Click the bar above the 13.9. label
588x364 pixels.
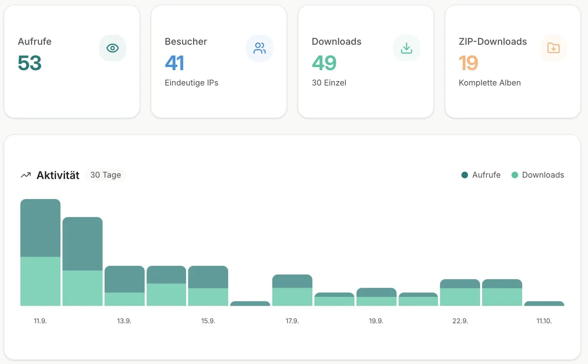(x=124, y=286)
